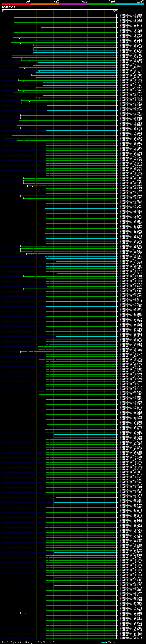The width and height of the screenshot is (146, 644).
Task: Select hit label UniRef100_P08926
Action: click(131, 198)
